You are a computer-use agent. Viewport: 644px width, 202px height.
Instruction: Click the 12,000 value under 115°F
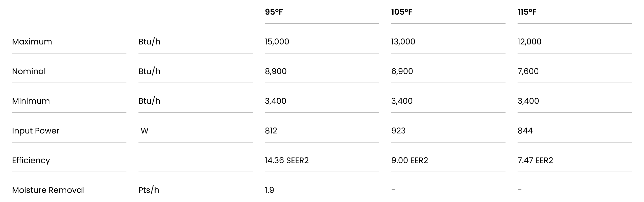click(x=530, y=42)
